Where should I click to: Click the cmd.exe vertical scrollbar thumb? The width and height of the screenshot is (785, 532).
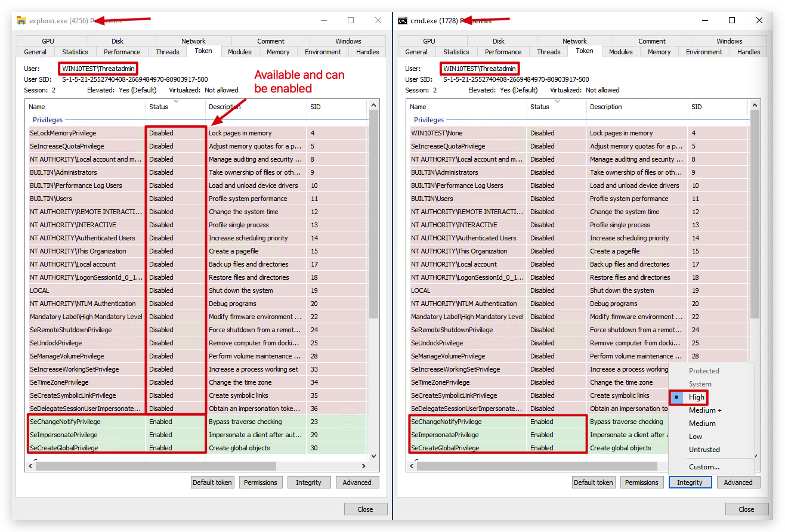pos(755,215)
